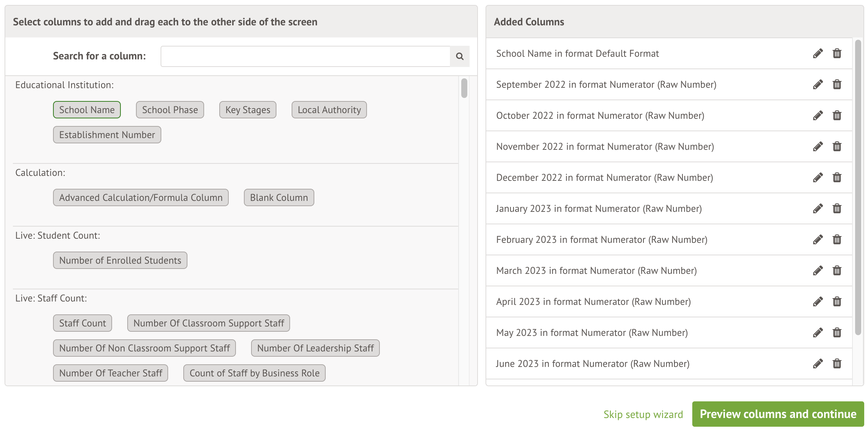The image size is (868, 432).
Task: Delete the December 2022 column
Action: [x=837, y=177]
